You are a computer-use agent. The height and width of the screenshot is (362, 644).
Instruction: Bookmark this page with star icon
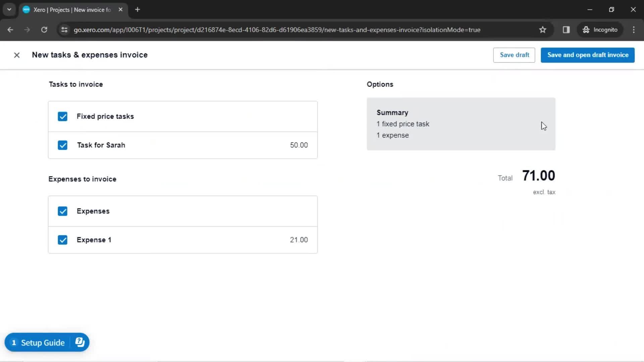(543, 30)
